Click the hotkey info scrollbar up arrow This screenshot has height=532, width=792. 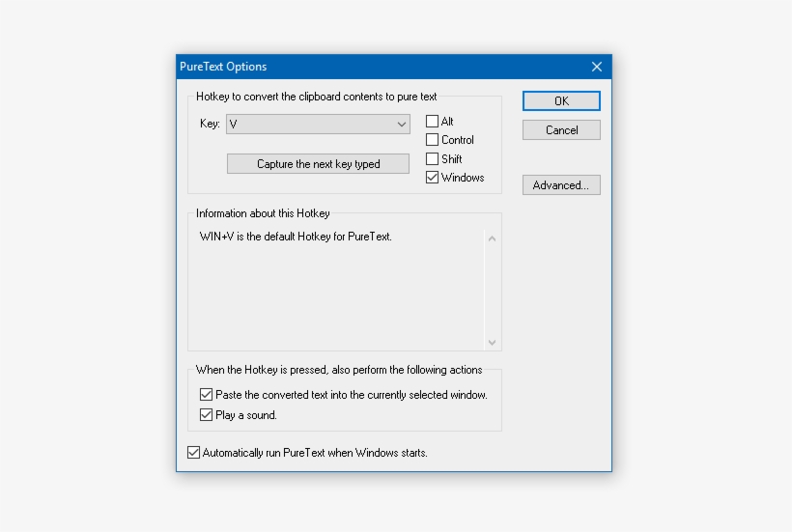coord(492,238)
